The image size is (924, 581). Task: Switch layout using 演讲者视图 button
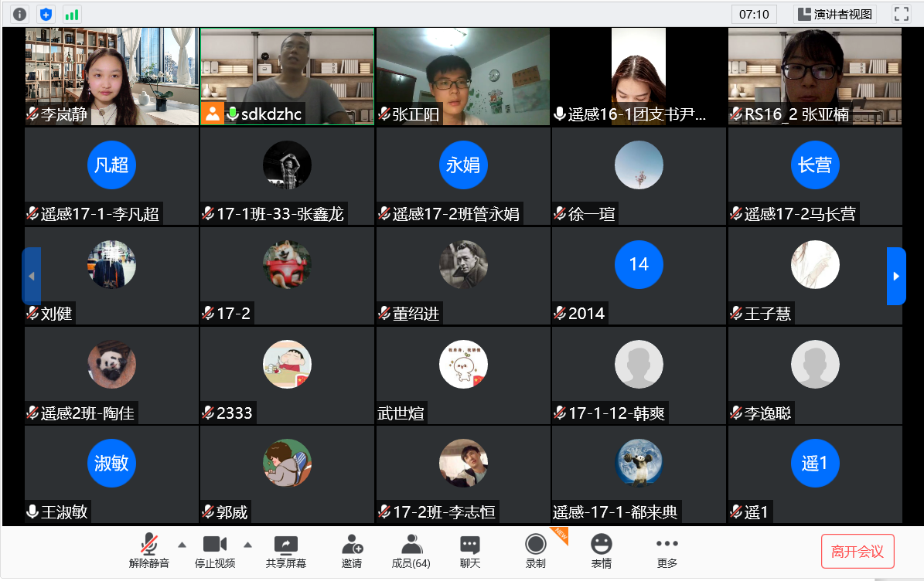pyautogui.click(x=834, y=14)
